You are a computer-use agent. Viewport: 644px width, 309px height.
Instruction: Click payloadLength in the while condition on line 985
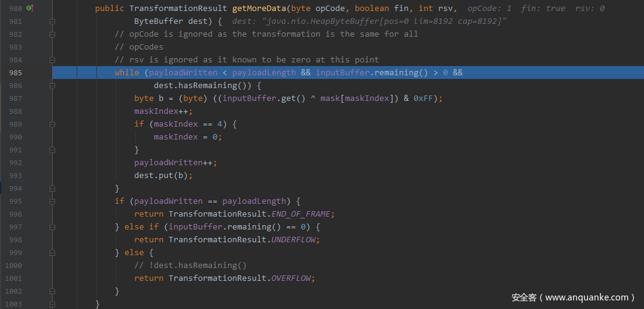pos(264,73)
